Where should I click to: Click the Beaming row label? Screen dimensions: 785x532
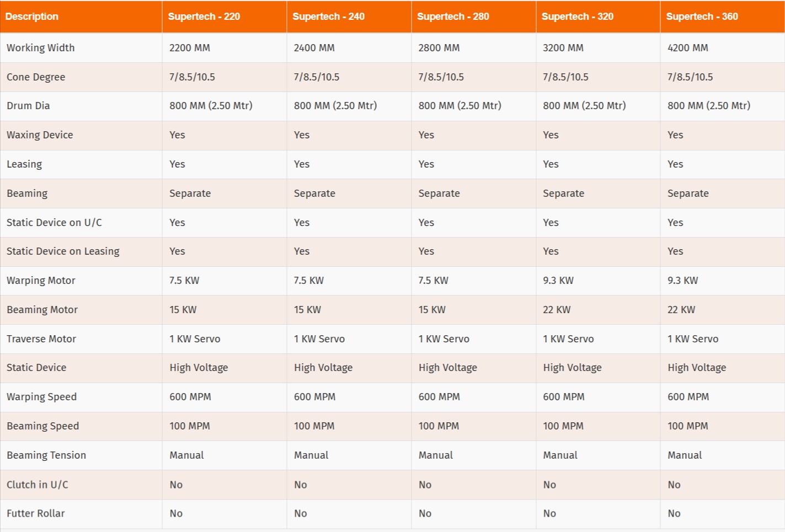(x=27, y=194)
